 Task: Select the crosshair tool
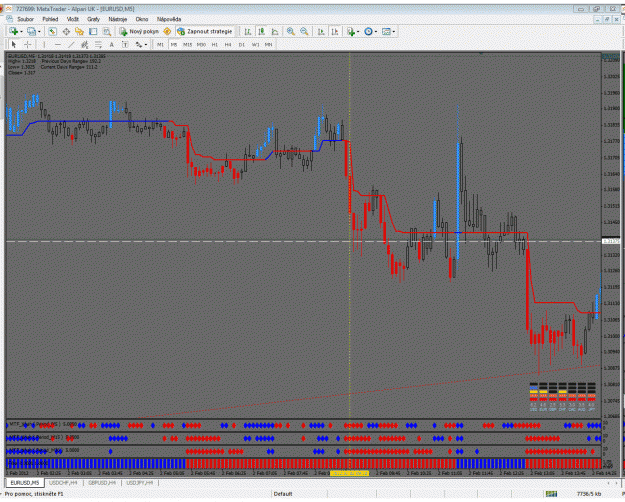[x=28, y=45]
